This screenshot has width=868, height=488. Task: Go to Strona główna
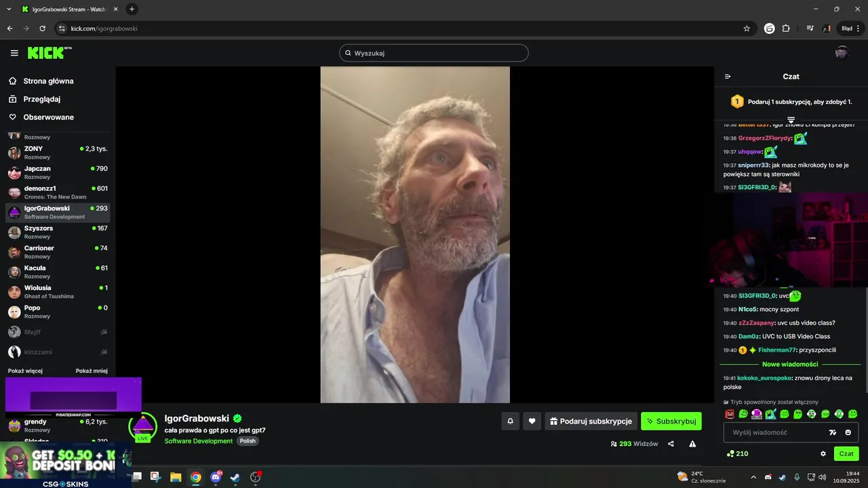coord(41,81)
